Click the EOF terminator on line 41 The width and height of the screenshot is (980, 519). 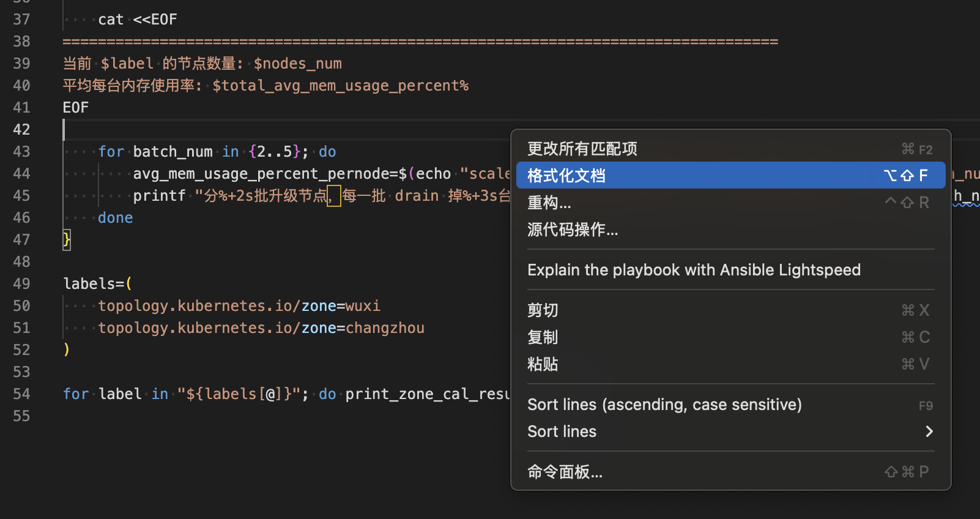(76, 108)
